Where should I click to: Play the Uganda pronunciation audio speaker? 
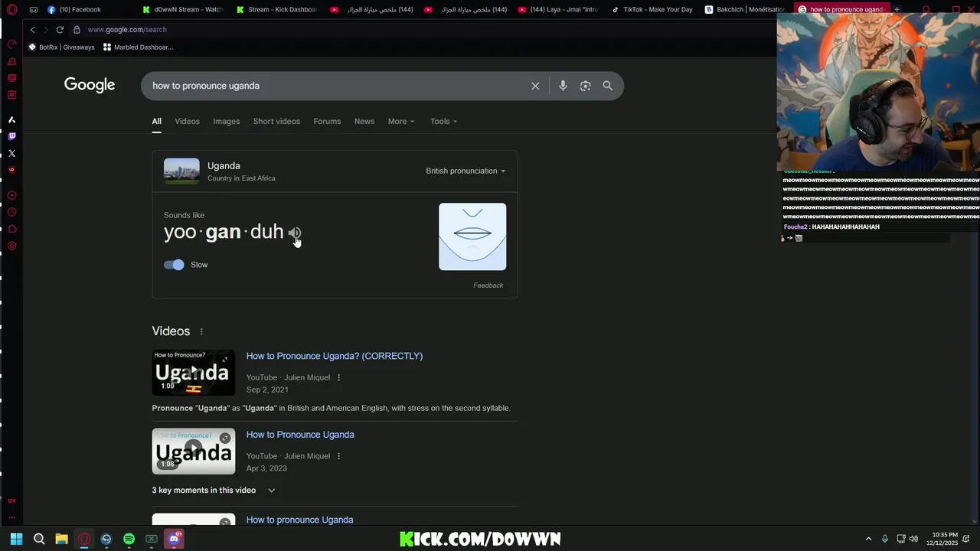pyautogui.click(x=294, y=233)
